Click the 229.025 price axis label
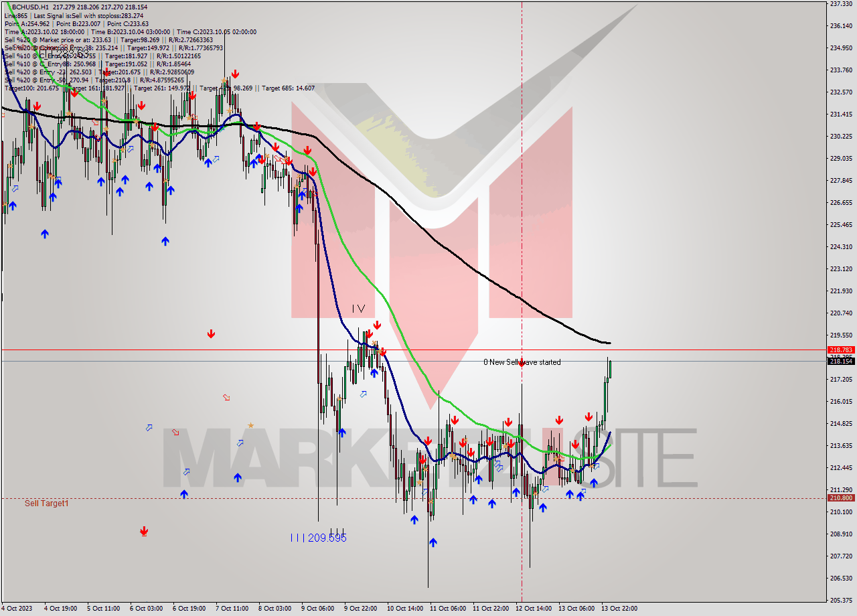 point(841,159)
